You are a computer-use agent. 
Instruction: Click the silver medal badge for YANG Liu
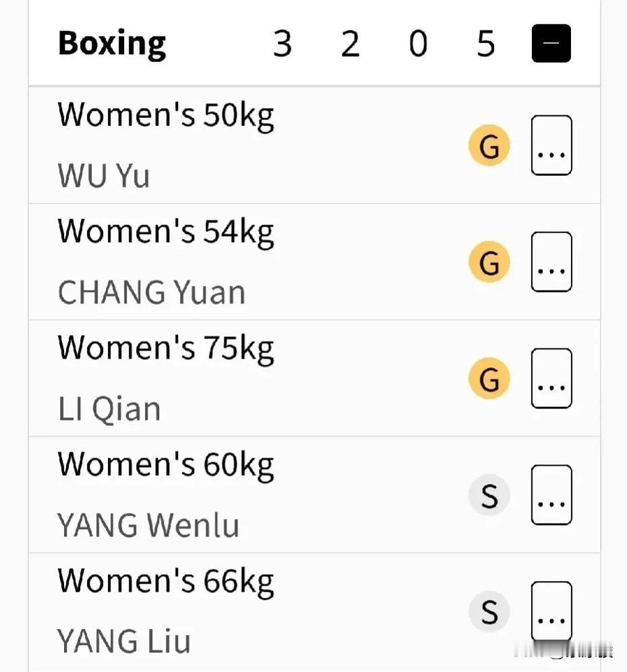[x=489, y=612]
